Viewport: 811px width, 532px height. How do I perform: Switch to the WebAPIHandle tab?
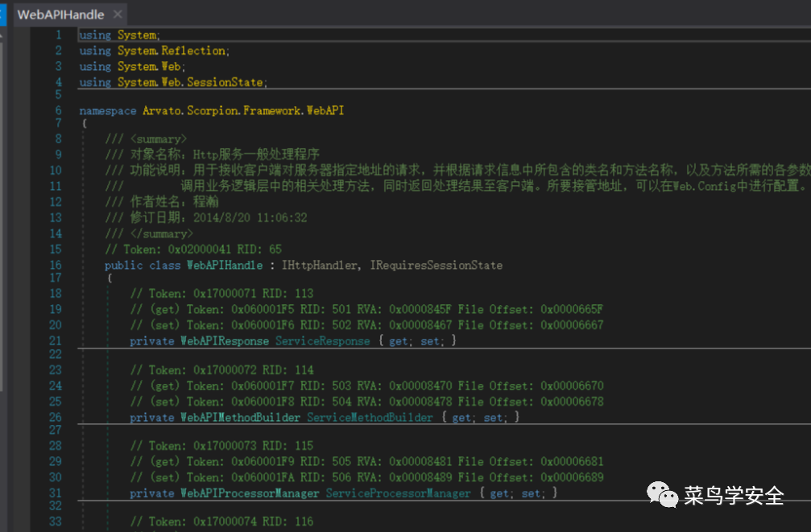pyautogui.click(x=60, y=14)
